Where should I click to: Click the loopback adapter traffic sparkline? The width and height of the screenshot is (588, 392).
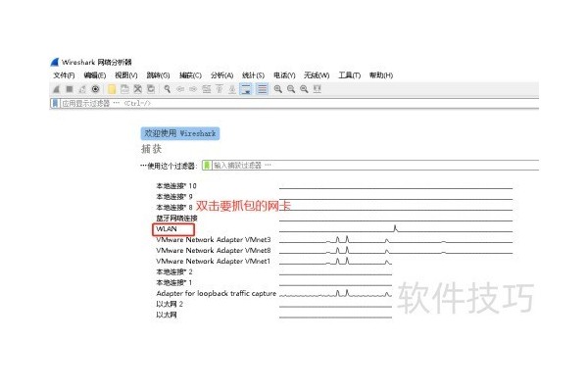[x=335, y=293]
